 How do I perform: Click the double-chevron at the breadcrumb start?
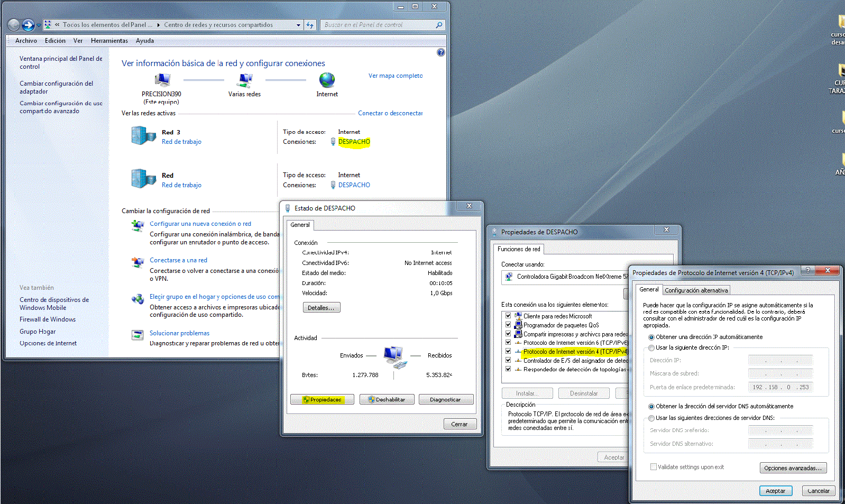(57, 25)
